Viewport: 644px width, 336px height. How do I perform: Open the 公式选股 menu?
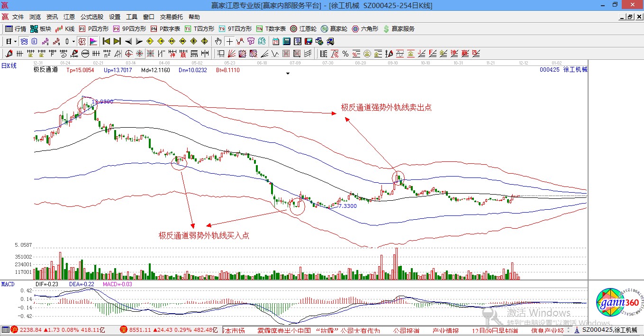[x=91, y=17]
